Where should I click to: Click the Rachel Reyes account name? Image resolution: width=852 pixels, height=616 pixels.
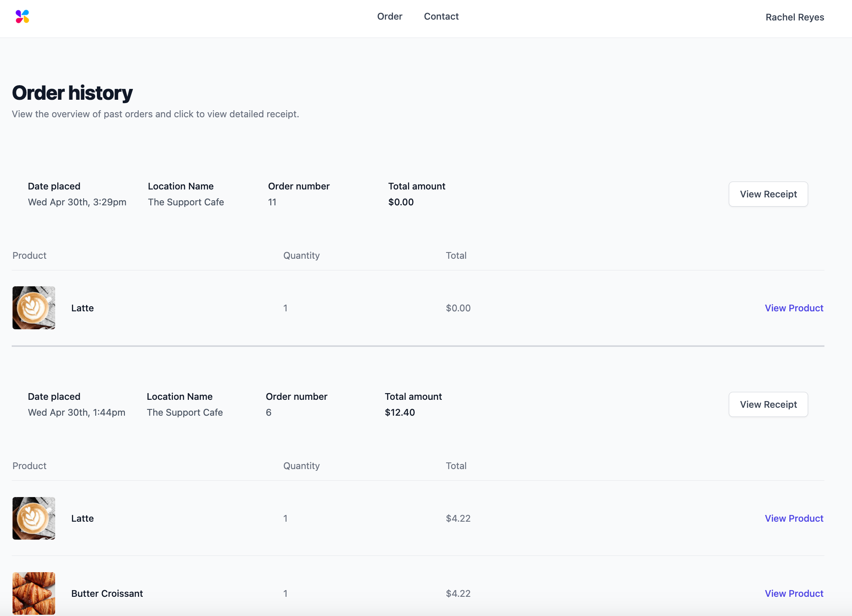click(x=794, y=18)
